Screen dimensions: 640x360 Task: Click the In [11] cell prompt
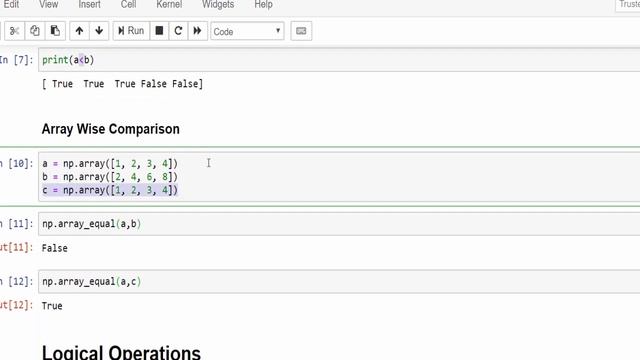tap(16, 224)
